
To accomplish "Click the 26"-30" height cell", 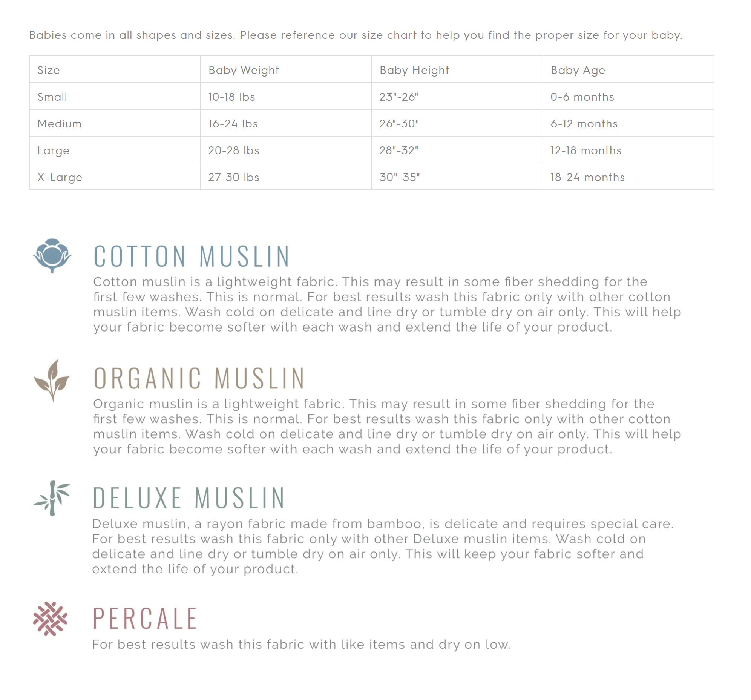I will click(x=399, y=124).
